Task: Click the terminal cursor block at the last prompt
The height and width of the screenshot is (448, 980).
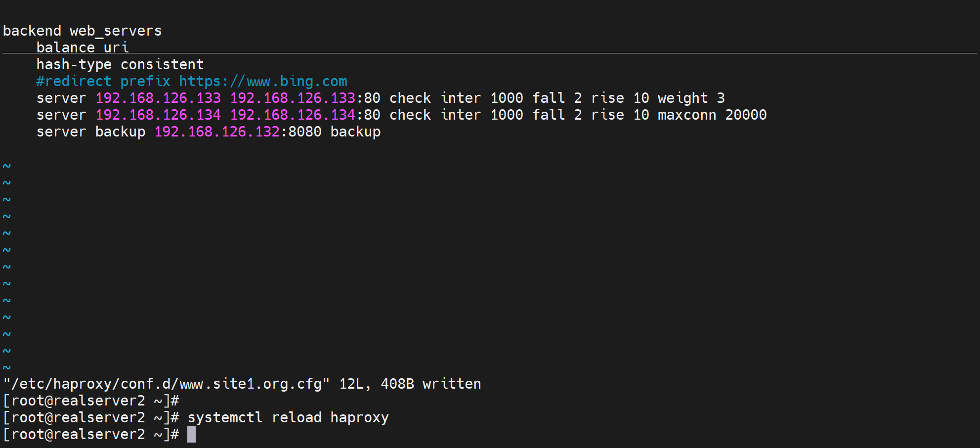Action: [191, 434]
